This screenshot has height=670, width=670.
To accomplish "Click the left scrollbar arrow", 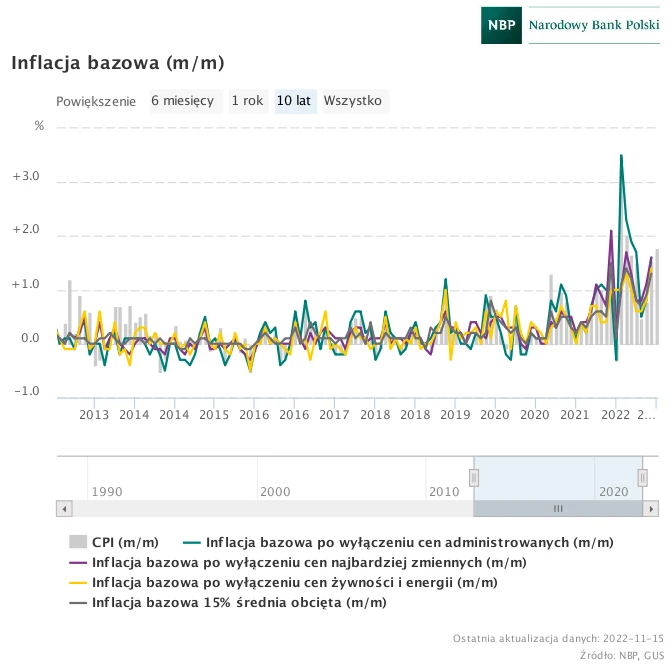I will tap(65, 509).
